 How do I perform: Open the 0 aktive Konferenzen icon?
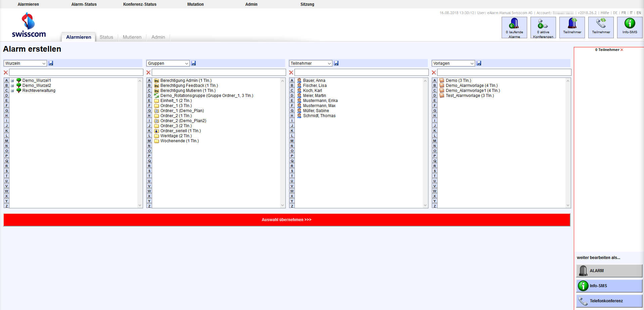coord(543,28)
